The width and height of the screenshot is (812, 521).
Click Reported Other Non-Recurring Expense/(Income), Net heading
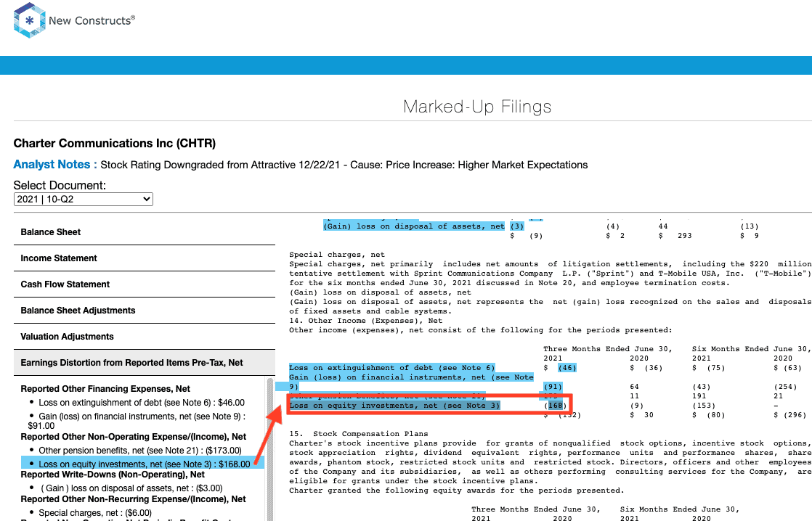133,499
